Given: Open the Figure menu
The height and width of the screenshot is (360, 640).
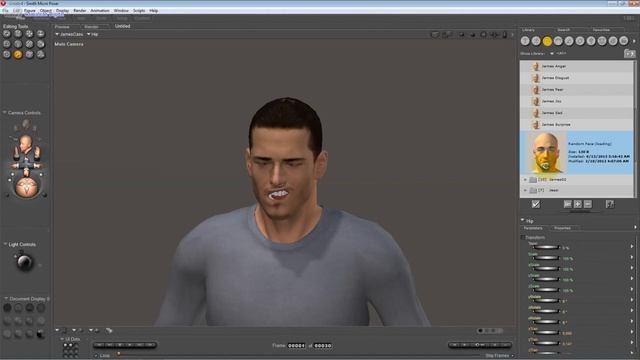Looking at the screenshot, I should click(29, 11).
